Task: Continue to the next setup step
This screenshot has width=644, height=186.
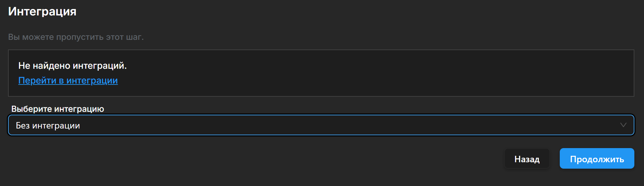Action: tap(597, 159)
